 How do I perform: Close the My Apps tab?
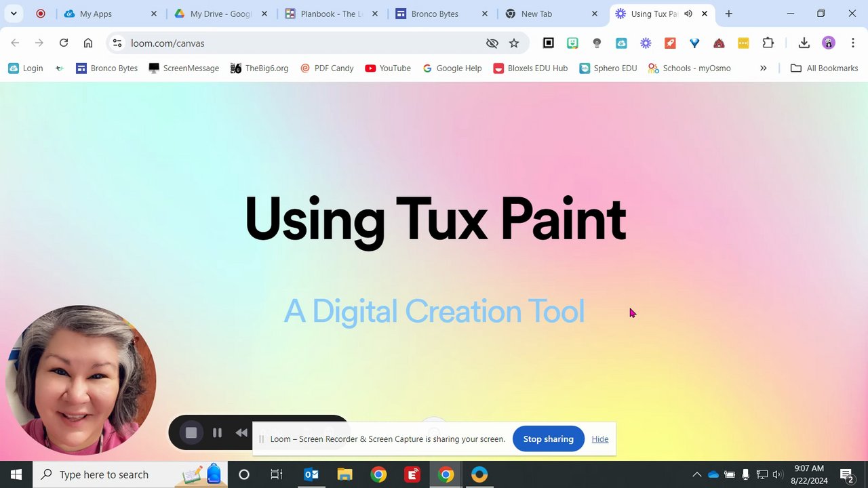(x=154, y=14)
